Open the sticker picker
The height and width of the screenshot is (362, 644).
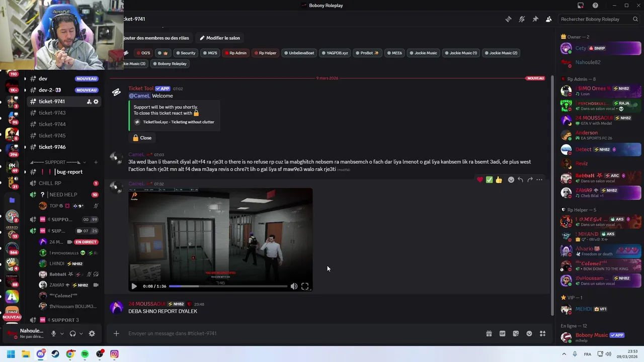[x=516, y=333]
